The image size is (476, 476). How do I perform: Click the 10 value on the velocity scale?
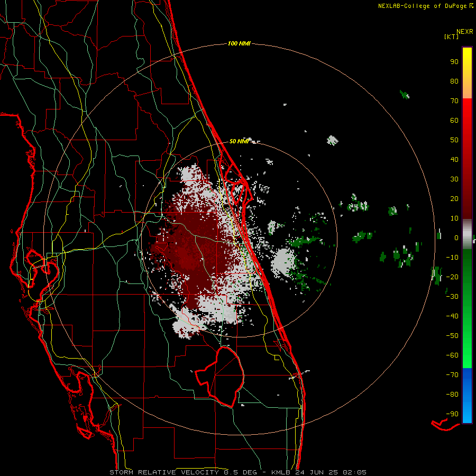454,218
